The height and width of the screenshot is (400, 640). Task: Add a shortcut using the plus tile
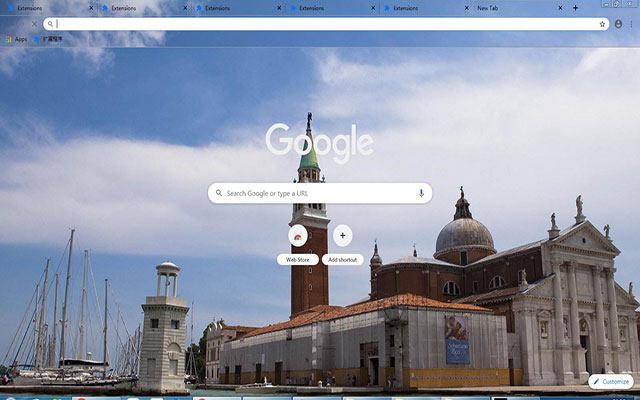tap(342, 245)
